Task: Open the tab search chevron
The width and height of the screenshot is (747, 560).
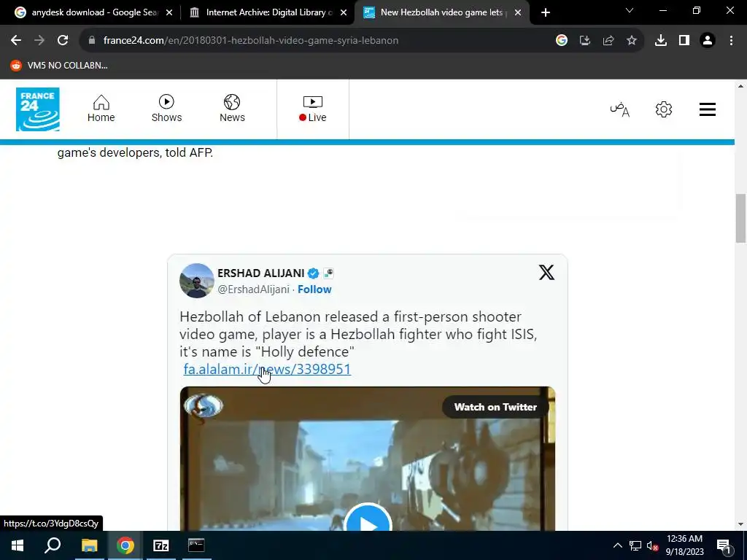Action: (x=630, y=10)
